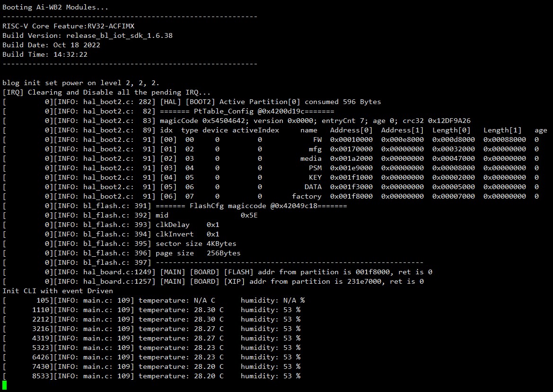
Task: Click the mfg partition address 0x00170000
Action: (x=351, y=149)
